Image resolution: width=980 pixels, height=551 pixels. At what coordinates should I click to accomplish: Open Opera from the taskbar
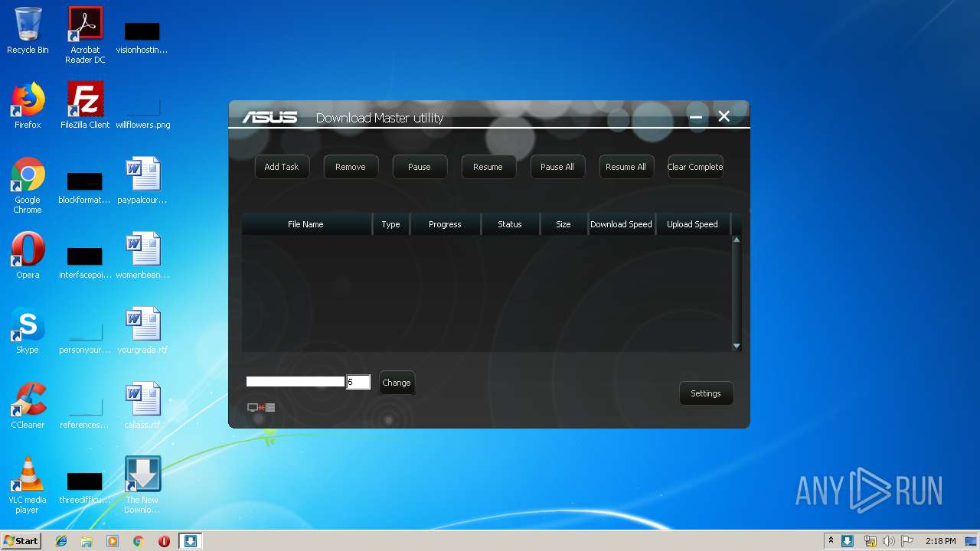(164, 541)
